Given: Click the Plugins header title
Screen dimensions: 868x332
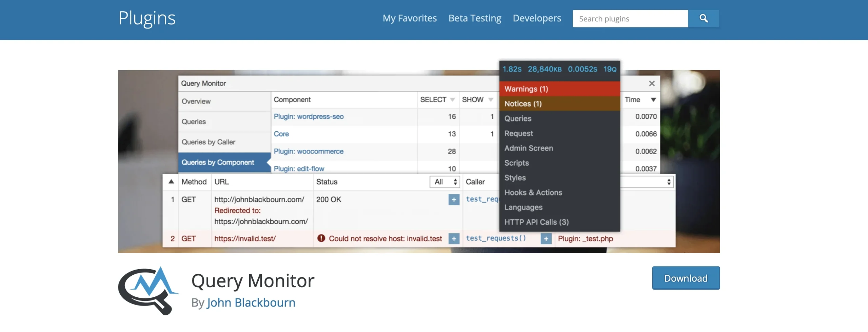Looking at the screenshot, I should click(147, 18).
